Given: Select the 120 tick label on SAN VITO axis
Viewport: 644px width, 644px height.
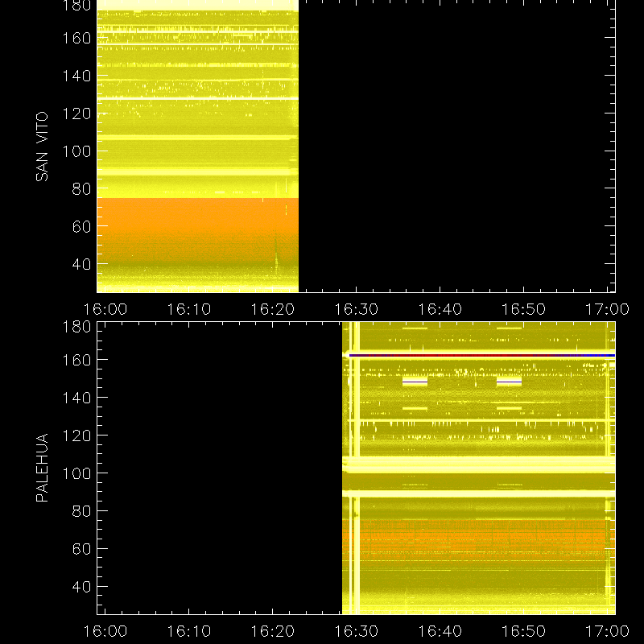Looking at the screenshot, I should tap(76, 114).
